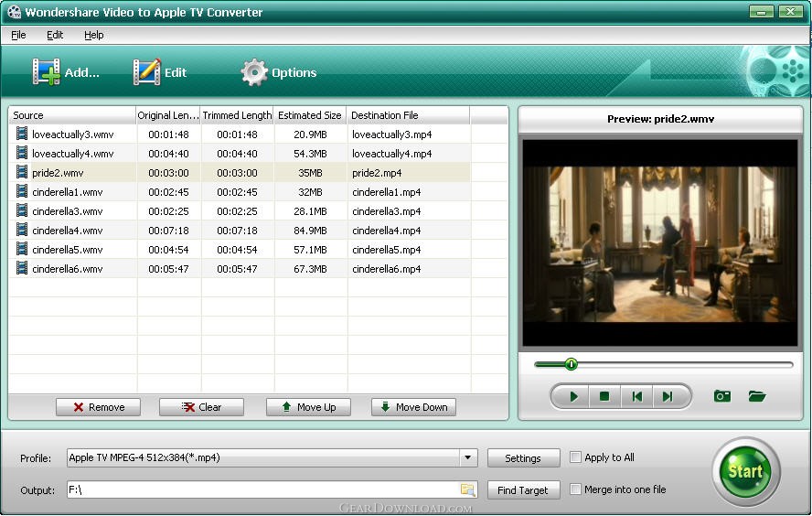812x516 pixels.
Task: Enable Merge into one file checkbox
Action: (x=575, y=489)
